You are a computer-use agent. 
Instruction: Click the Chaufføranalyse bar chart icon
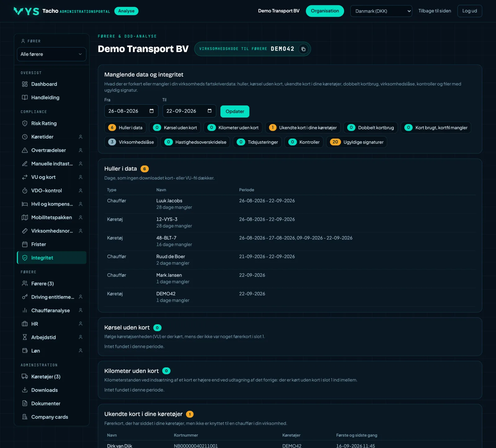(x=25, y=310)
